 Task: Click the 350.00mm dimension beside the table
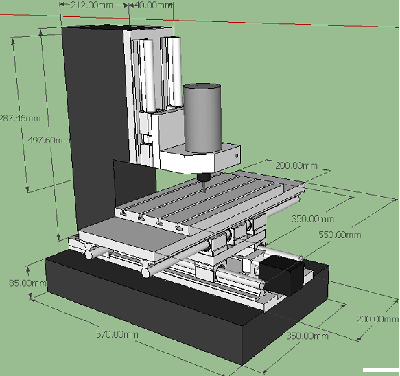pos(312,219)
